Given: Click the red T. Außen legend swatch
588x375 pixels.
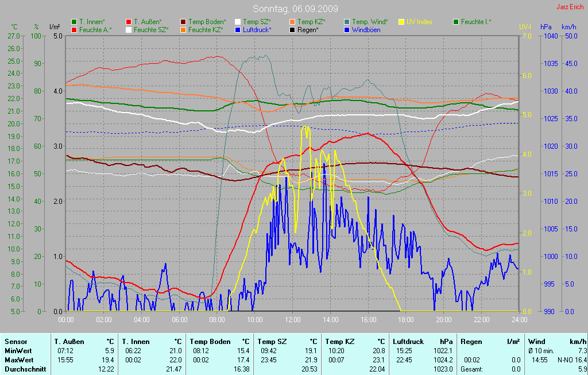Looking at the screenshot, I should pos(129,22).
